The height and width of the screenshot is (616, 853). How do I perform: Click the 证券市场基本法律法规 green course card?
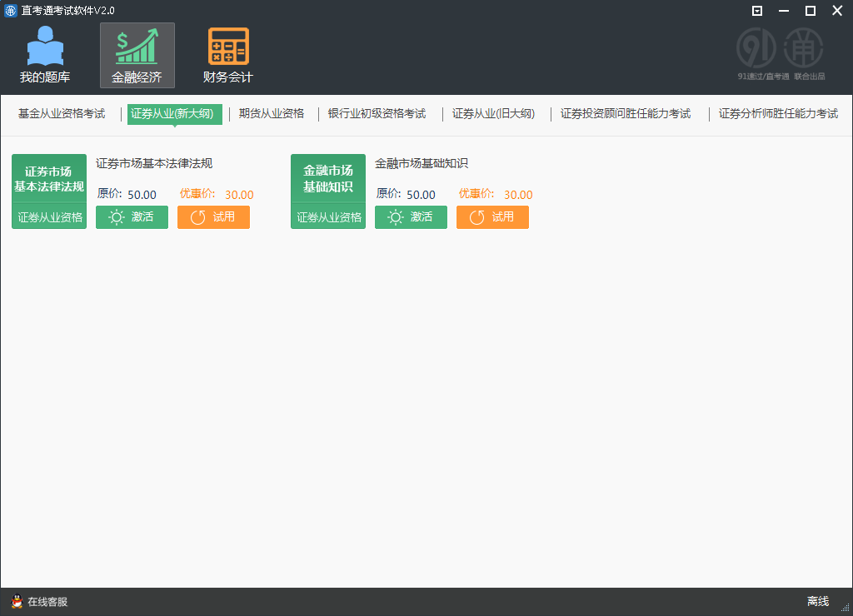click(49, 191)
